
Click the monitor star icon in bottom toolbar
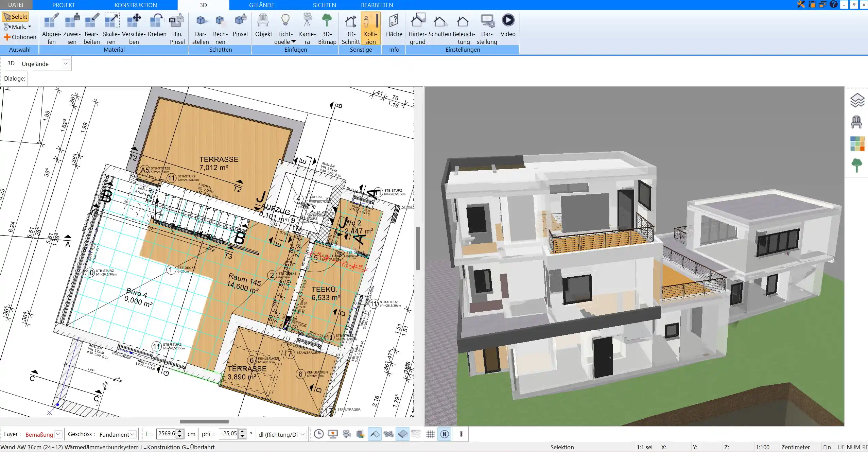coord(333,434)
